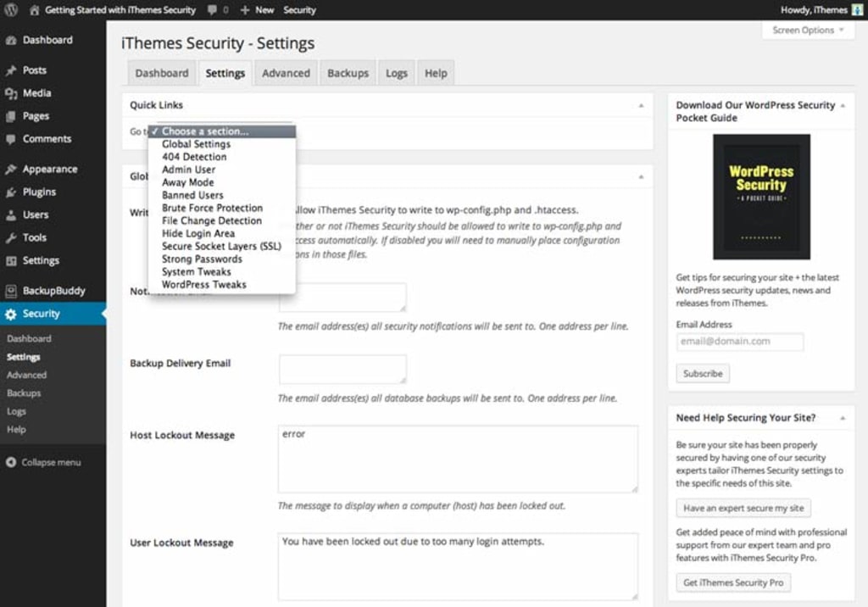The width and height of the screenshot is (868, 607).
Task: Open the comments bubble icon in admin bar
Action: pos(212,10)
